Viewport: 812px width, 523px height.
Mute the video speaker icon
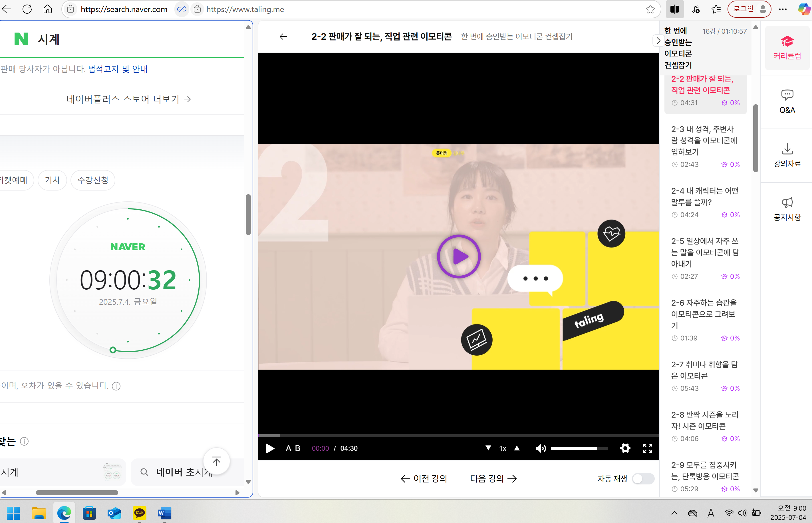pos(540,448)
